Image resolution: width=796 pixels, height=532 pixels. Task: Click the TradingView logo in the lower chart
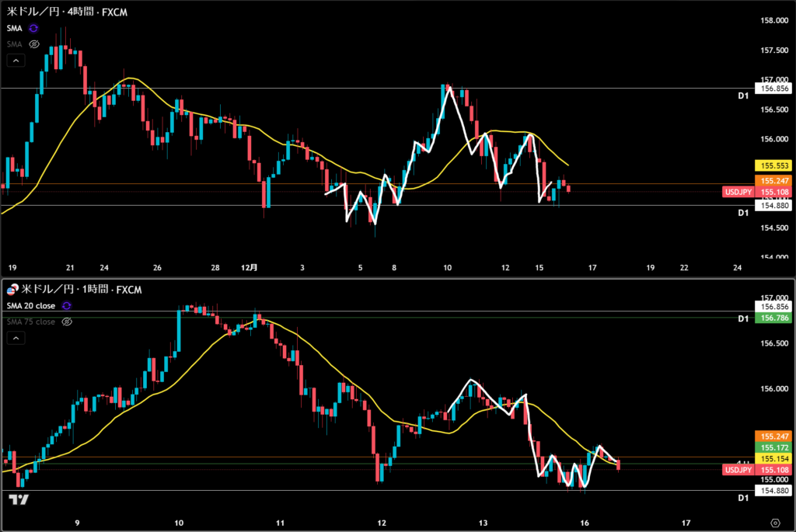[x=19, y=499]
